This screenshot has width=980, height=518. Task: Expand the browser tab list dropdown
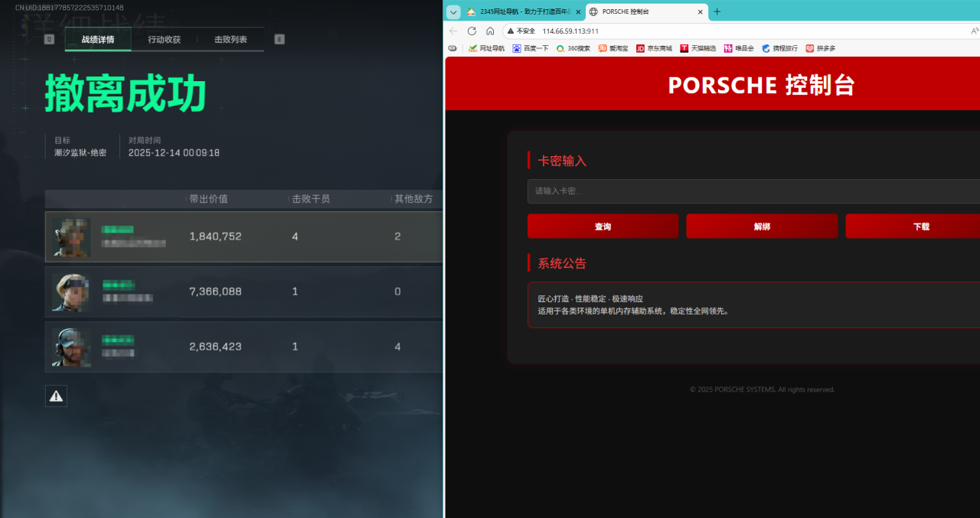pyautogui.click(x=453, y=11)
